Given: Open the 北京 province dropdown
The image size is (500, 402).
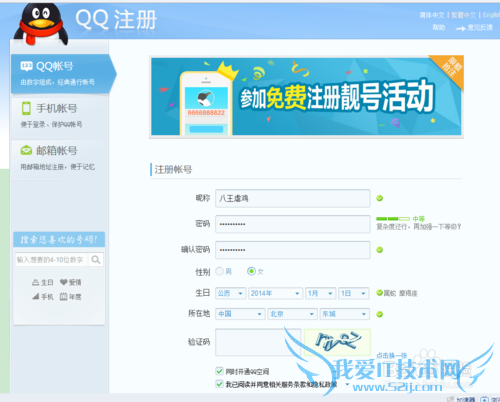Looking at the screenshot, I should tap(292, 314).
